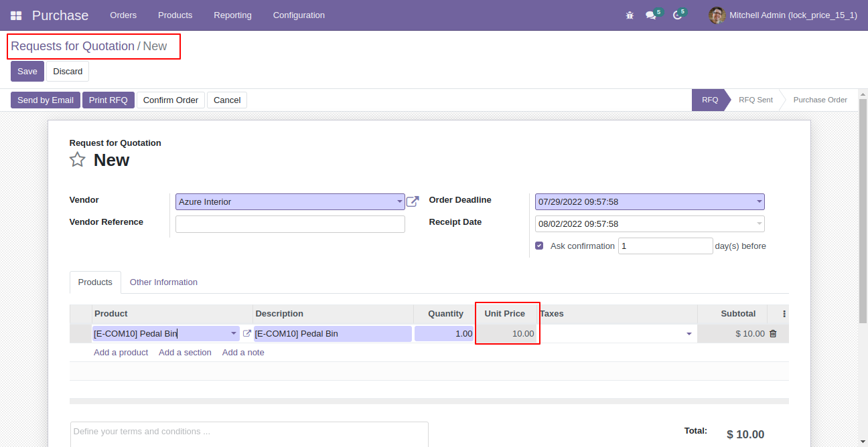The width and height of the screenshot is (868, 447).
Task: Open Pedal Bin product external link
Action: coord(246,333)
